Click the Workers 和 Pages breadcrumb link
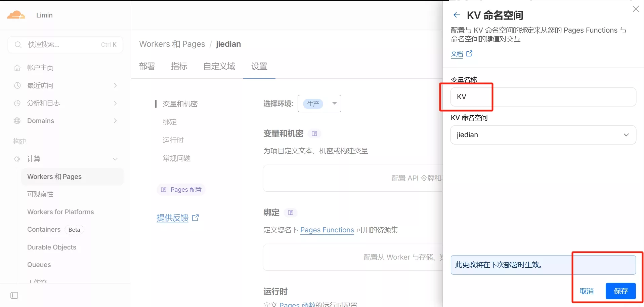644x307 pixels. (172, 44)
